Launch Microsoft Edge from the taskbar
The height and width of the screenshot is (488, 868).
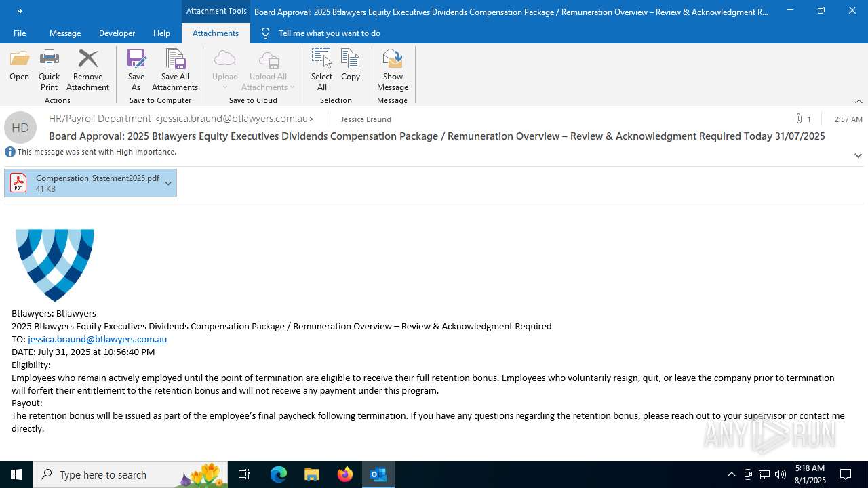(x=279, y=474)
